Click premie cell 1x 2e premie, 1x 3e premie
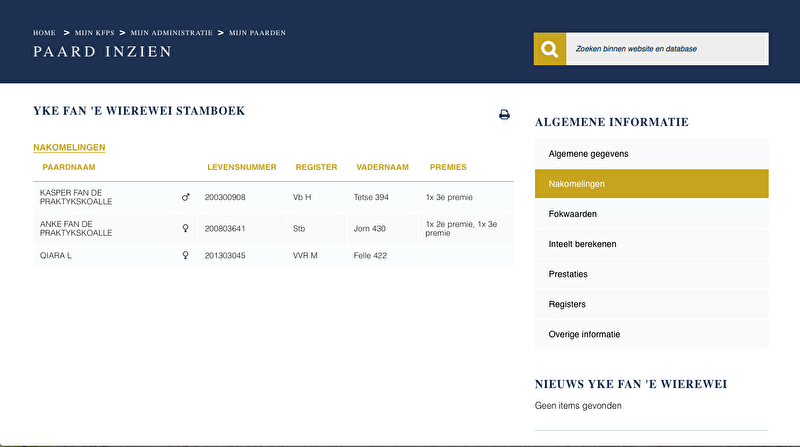This screenshot has width=800, height=447. click(461, 228)
